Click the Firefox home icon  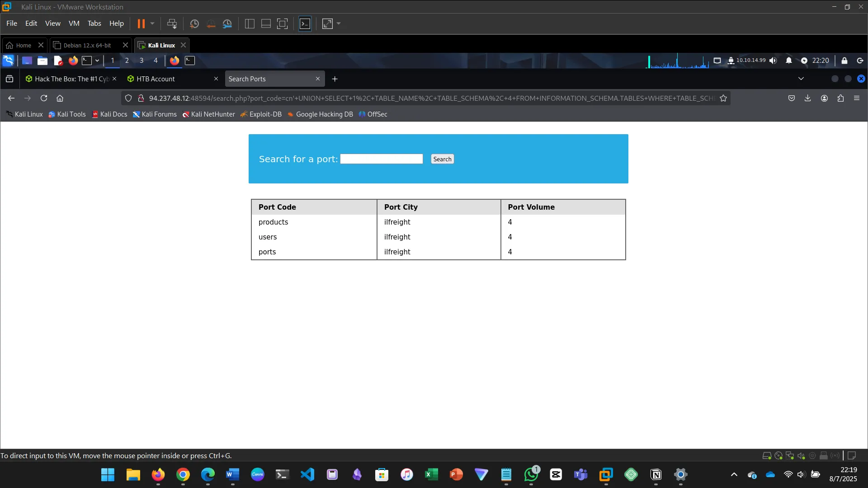click(x=60, y=98)
